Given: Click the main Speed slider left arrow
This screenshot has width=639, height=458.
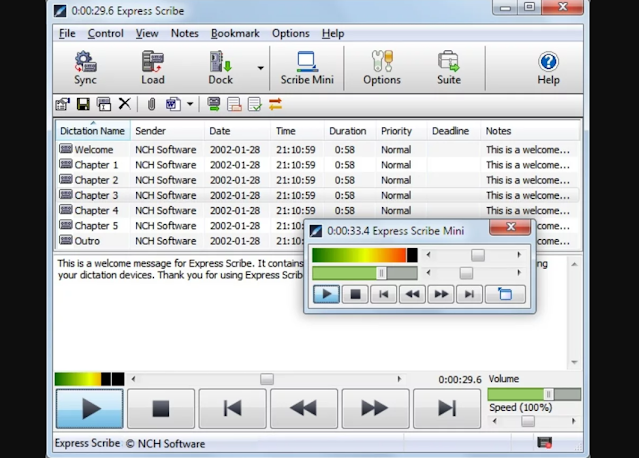Looking at the screenshot, I should (x=494, y=421).
